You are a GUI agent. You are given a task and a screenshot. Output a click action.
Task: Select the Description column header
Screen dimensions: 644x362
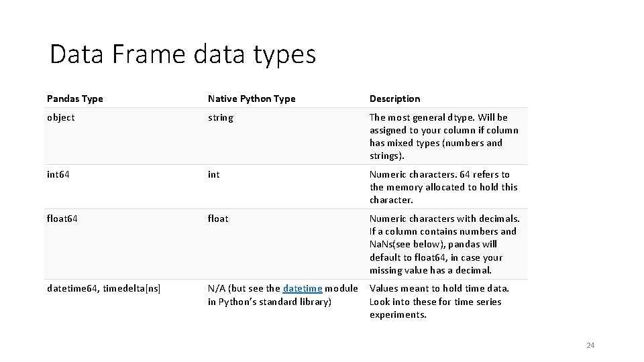394,99
